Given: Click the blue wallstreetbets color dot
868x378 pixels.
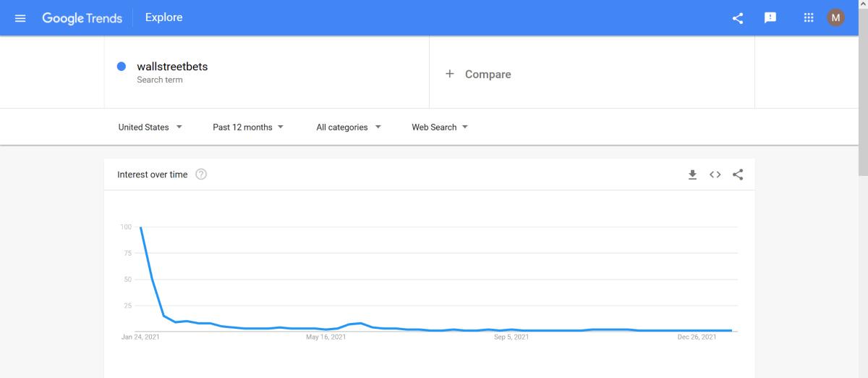Looking at the screenshot, I should 122,67.
